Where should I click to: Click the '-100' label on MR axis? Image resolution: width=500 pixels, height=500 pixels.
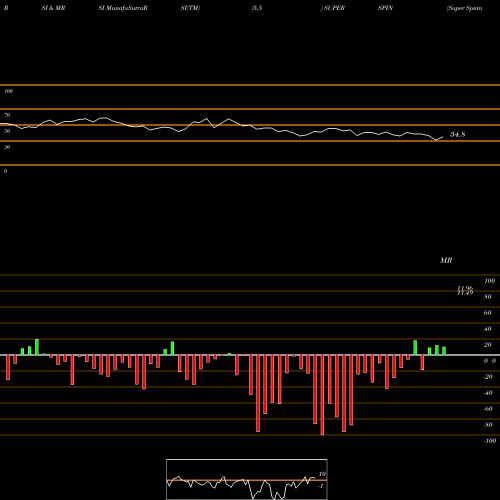coord(490,441)
